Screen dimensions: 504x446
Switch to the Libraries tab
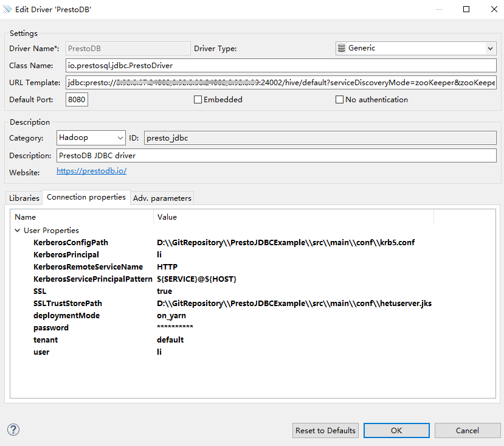pos(24,198)
